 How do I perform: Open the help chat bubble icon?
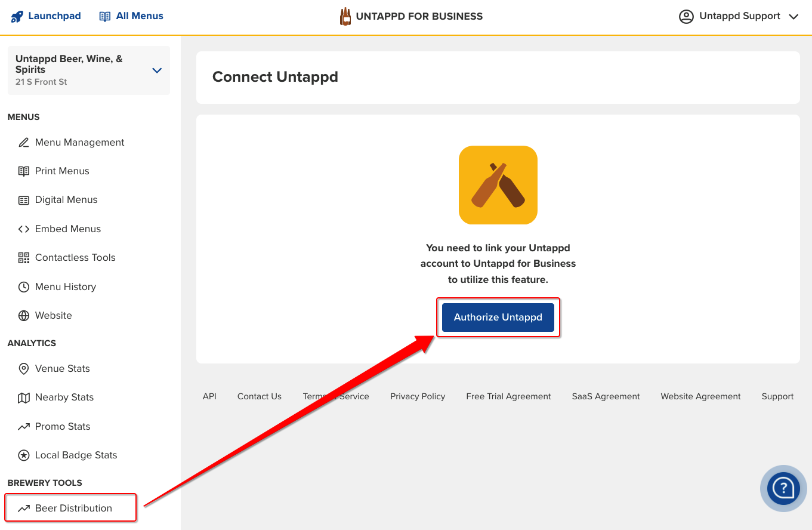(783, 488)
